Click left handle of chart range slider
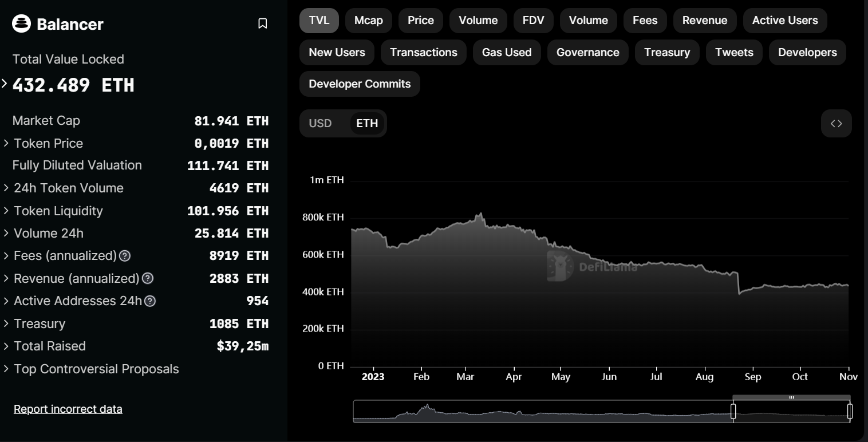Viewport: 868px width, 442px height. click(x=733, y=411)
